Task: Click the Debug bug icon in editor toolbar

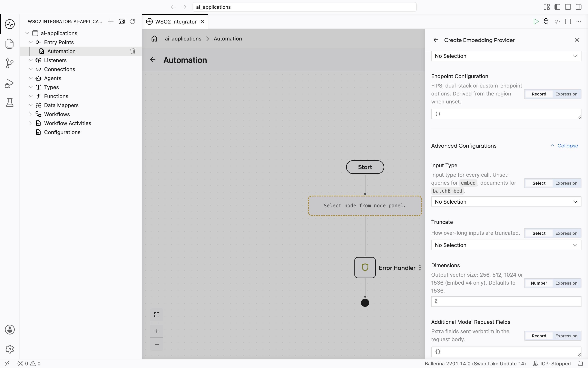Action: (x=546, y=21)
